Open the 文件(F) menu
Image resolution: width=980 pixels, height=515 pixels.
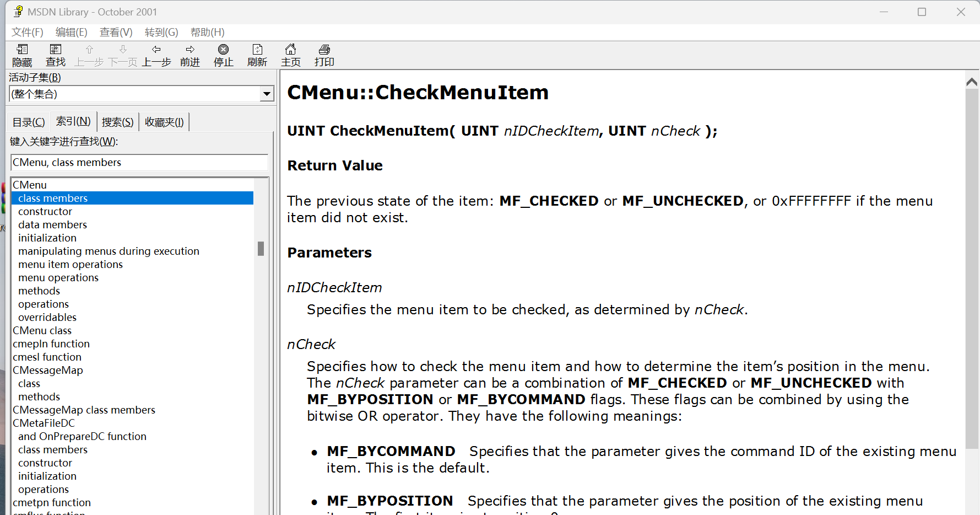click(x=28, y=32)
